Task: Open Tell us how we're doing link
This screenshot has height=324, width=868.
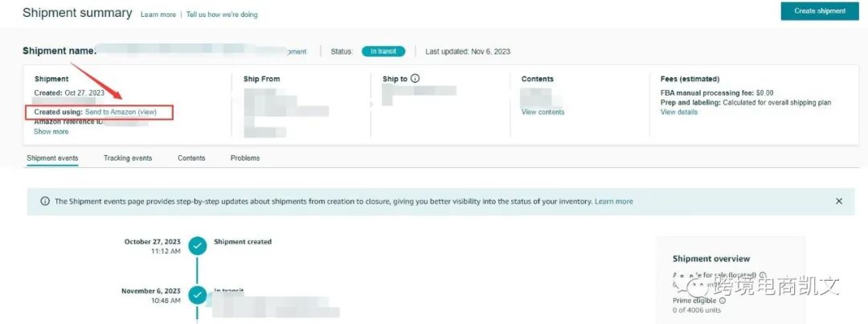Action: [x=222, y=15]
